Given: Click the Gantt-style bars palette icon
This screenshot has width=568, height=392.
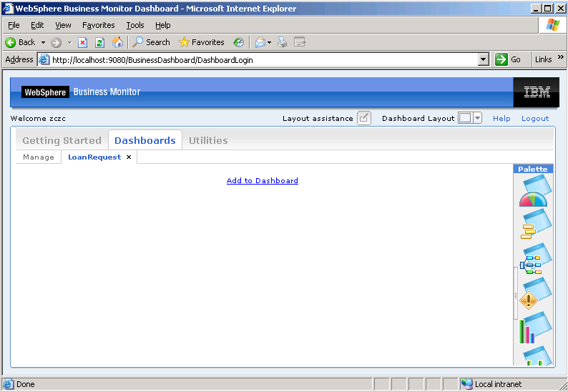Looking at the screenshot, I should click(536, 225).
